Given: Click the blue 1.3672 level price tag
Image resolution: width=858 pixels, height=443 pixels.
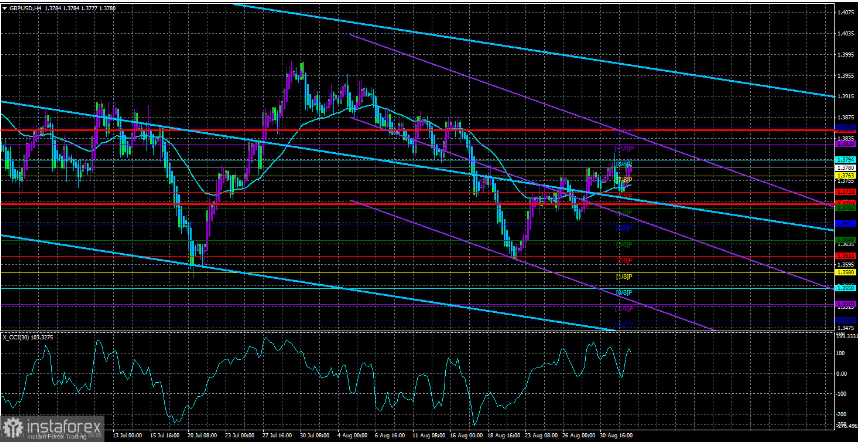Looking at the screenshot, I should (x=845, y=224).
